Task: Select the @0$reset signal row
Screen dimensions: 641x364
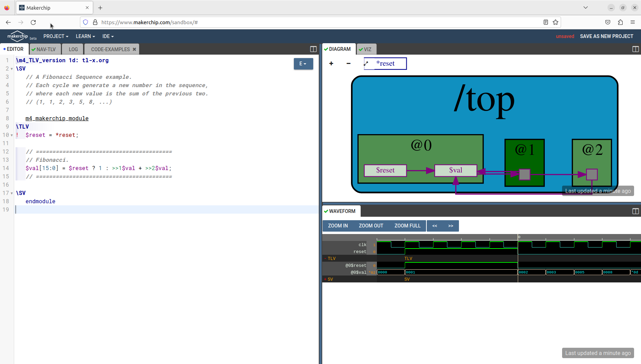Action: click(355, 265)
